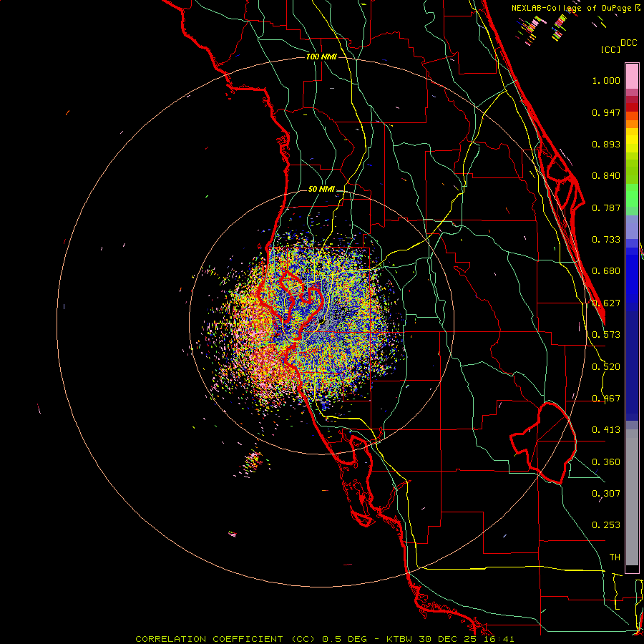
Task: Click the Correlation Coefficient caption at the bottom
Action: coord(324,639)
